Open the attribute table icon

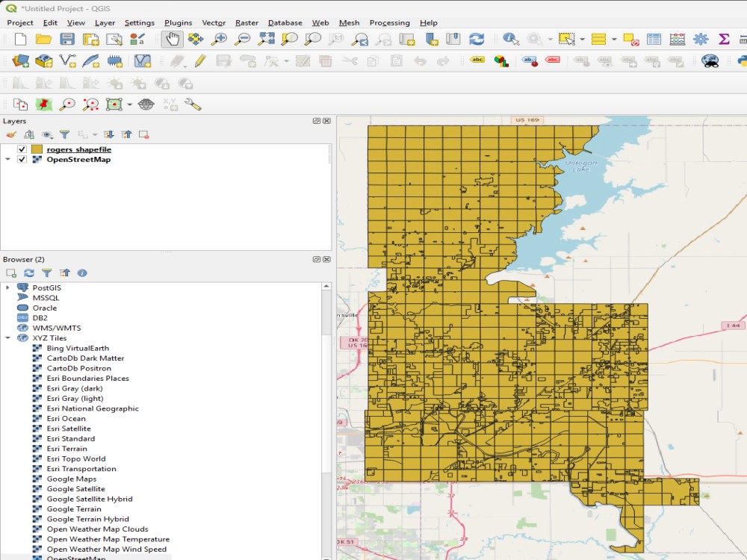pos(654,39)
